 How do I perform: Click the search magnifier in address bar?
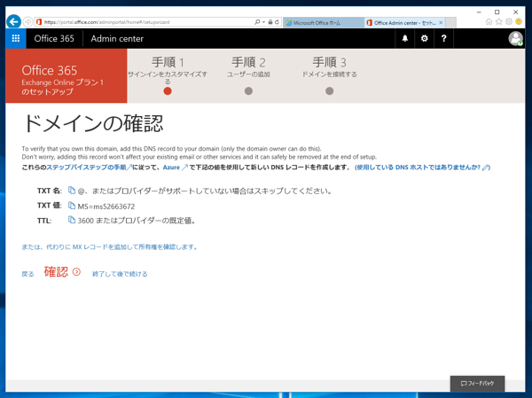point(257,22)
